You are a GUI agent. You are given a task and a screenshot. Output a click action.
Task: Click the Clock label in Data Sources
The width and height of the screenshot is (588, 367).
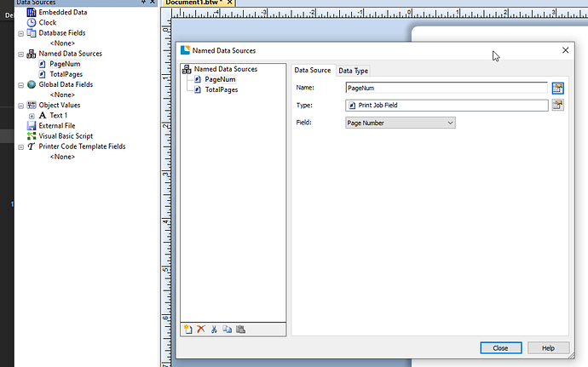[47, 22]
